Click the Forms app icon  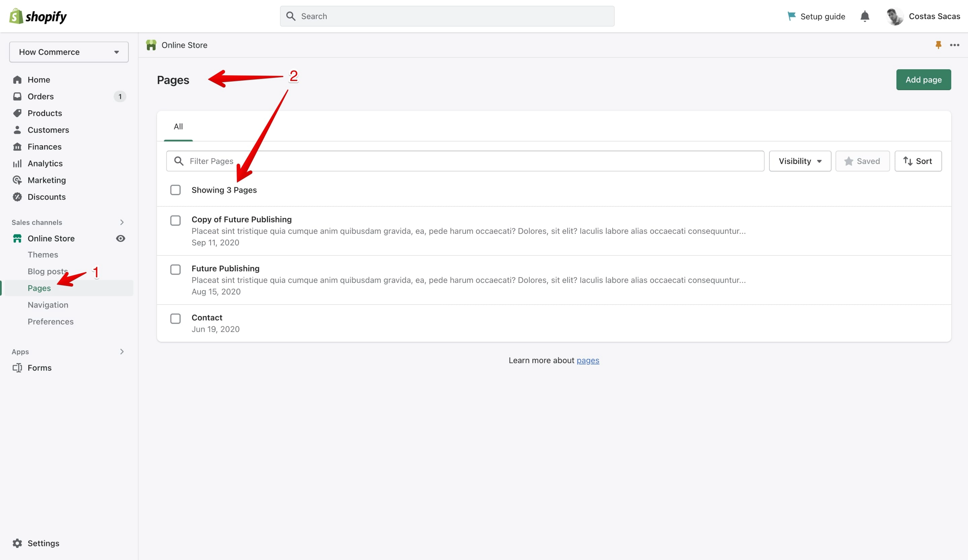coord(17,368)
